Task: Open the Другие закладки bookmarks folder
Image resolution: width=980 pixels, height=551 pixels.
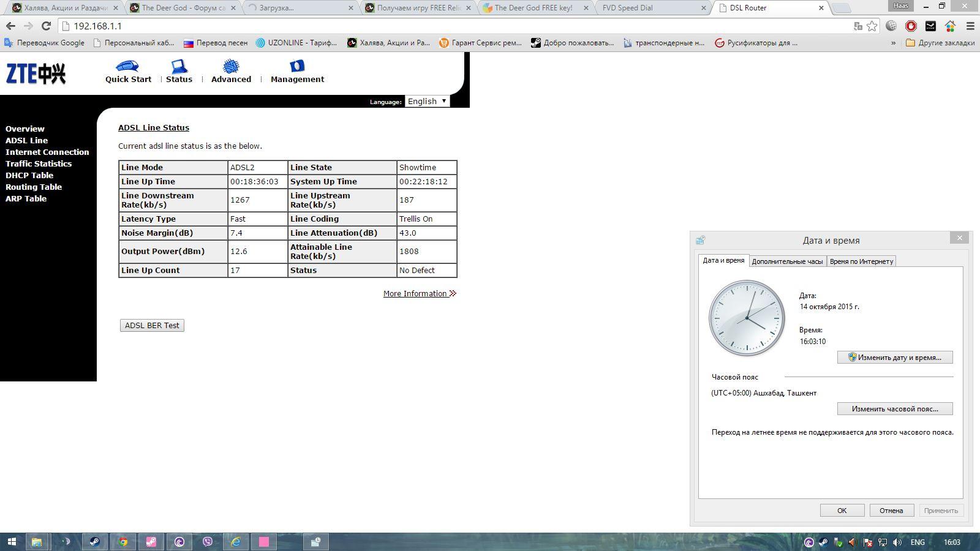Action: tap(940, 43)
